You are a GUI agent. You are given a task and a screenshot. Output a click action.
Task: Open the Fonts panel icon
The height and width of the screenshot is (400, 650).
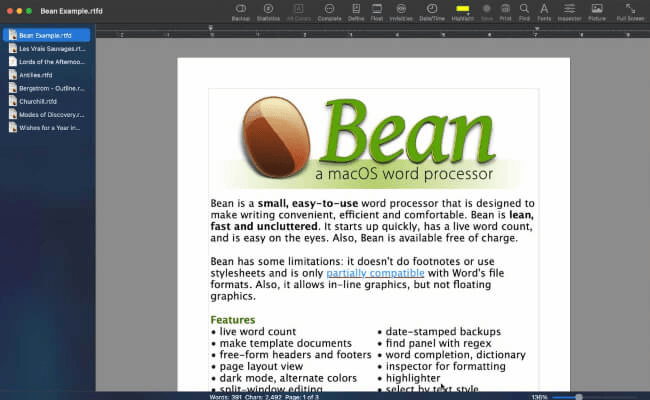[544, 9]
